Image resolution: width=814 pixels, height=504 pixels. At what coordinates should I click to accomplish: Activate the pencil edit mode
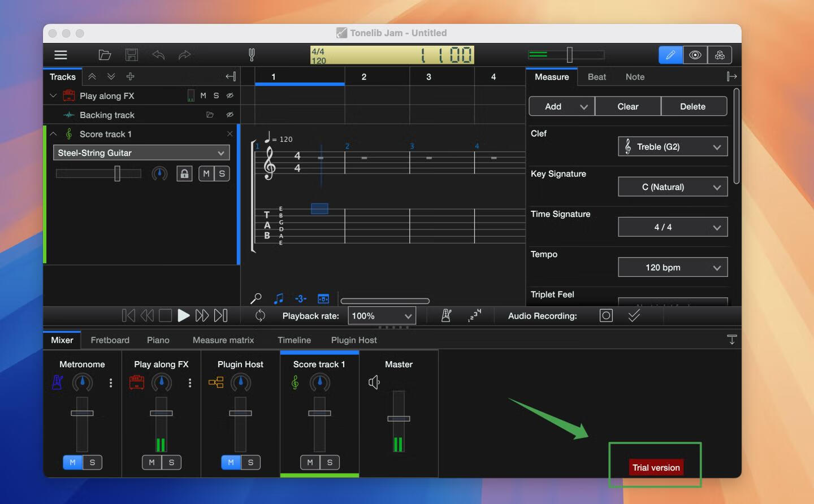pyautogui.click(x=670, y=55)
